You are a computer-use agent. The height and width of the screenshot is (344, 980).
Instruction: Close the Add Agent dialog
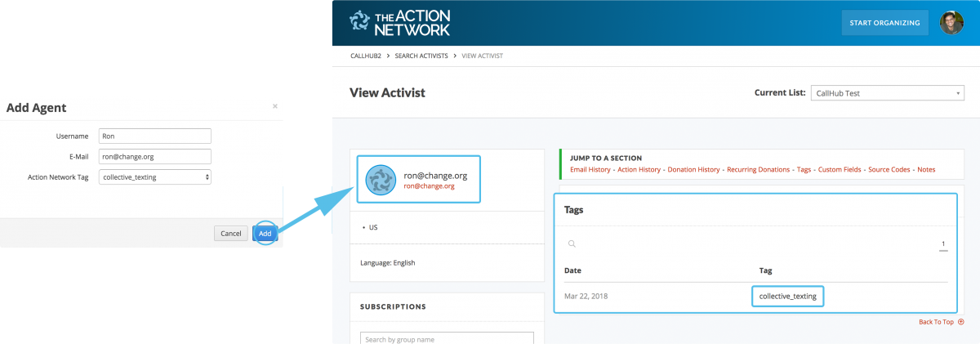point(275,106)
